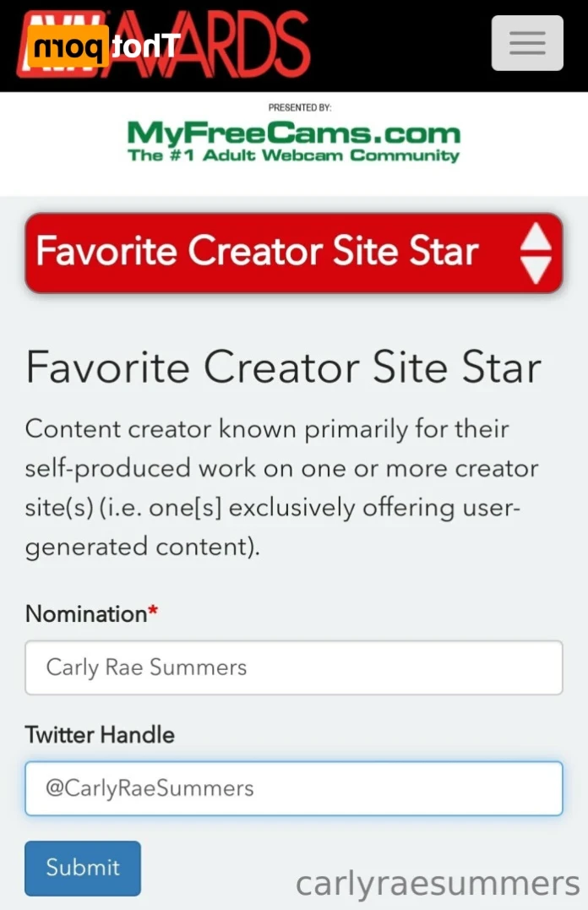The width and height of the screenshot is (588, 910).
Task: Click the Twitter Handle field label
Action: point(100,735)
